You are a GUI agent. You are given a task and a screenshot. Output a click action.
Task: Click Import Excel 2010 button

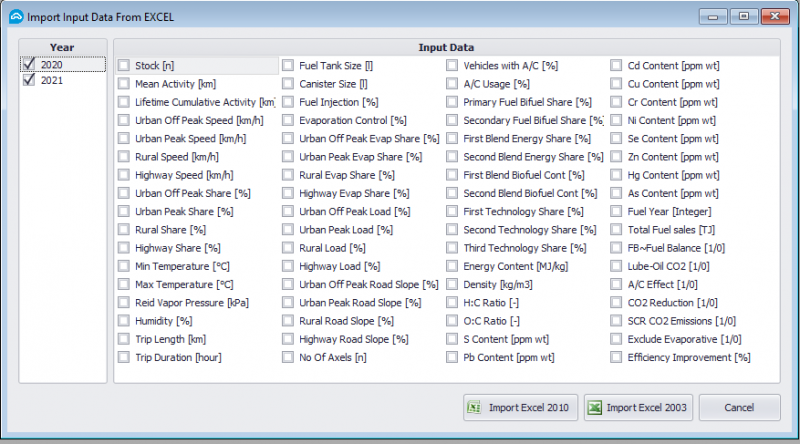coord(520,407)
